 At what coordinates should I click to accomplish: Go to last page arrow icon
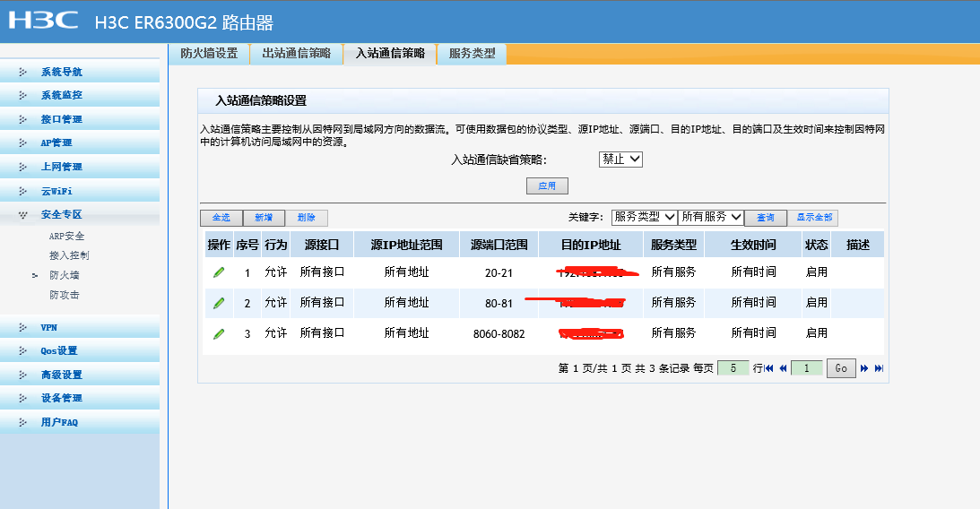pyautogui.click(x=879, y=368)
